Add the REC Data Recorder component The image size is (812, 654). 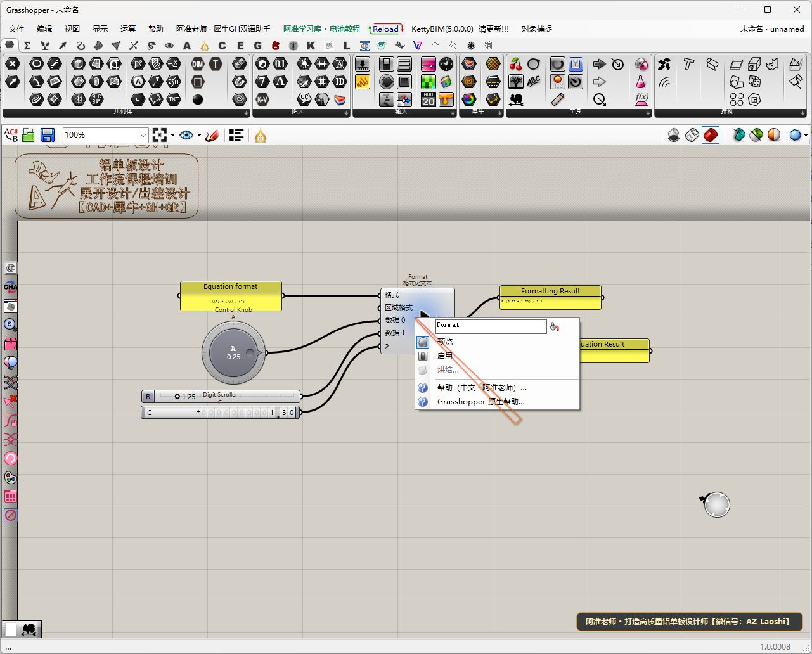point(558,82)
